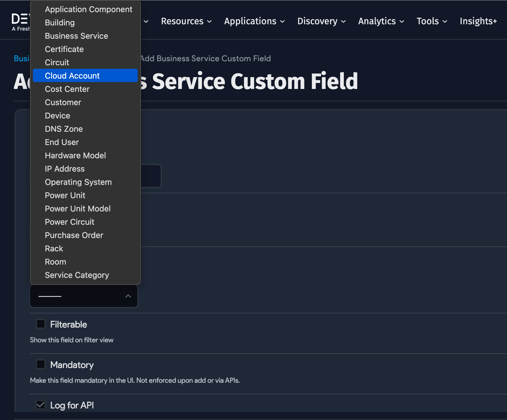This screenshot has height=420, width=507.
Task: Select Hardware Model in the dropdown options
Action: (x=75, y=155)
